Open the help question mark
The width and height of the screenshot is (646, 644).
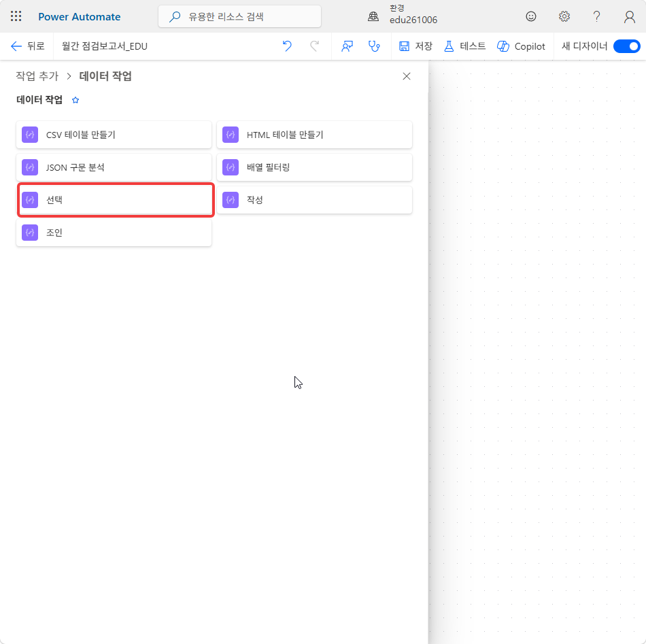click(x=596, y=16)
